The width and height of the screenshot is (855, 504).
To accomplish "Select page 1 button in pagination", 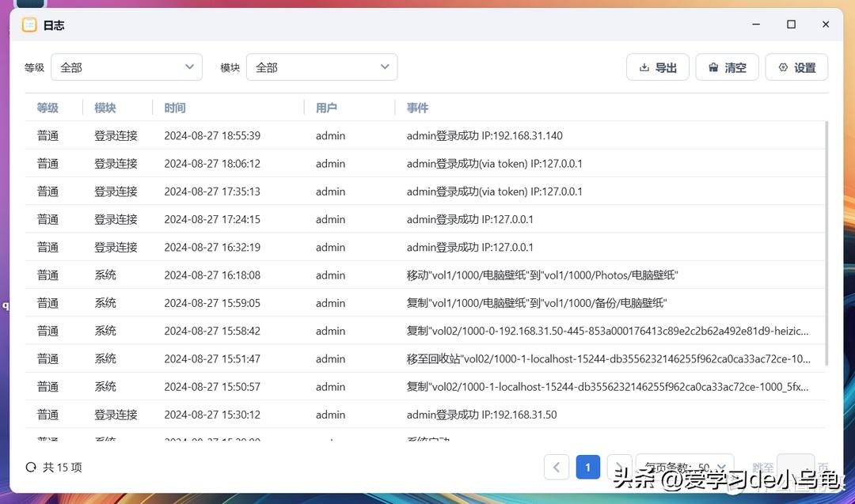I will [587, 468].
